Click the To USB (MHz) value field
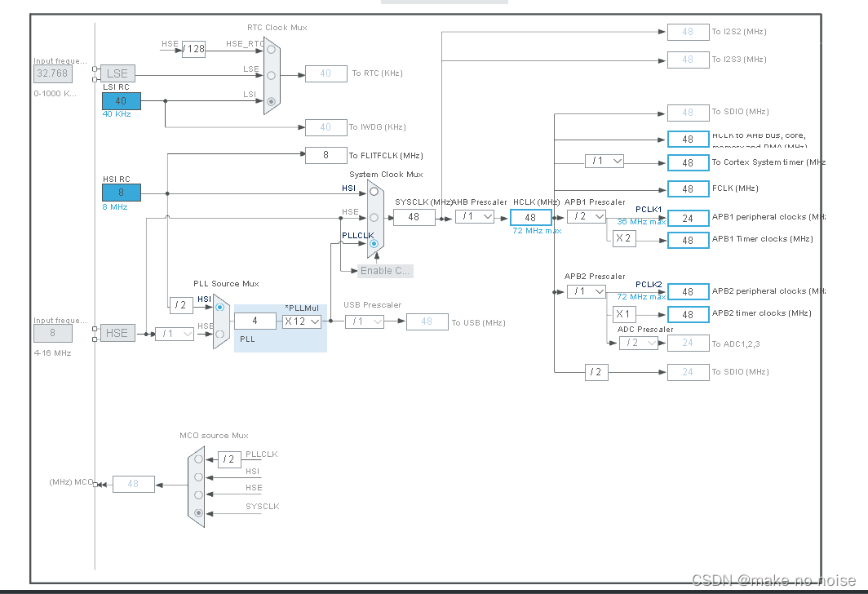Viewport: 868px width, 594px height. [427, 321]
